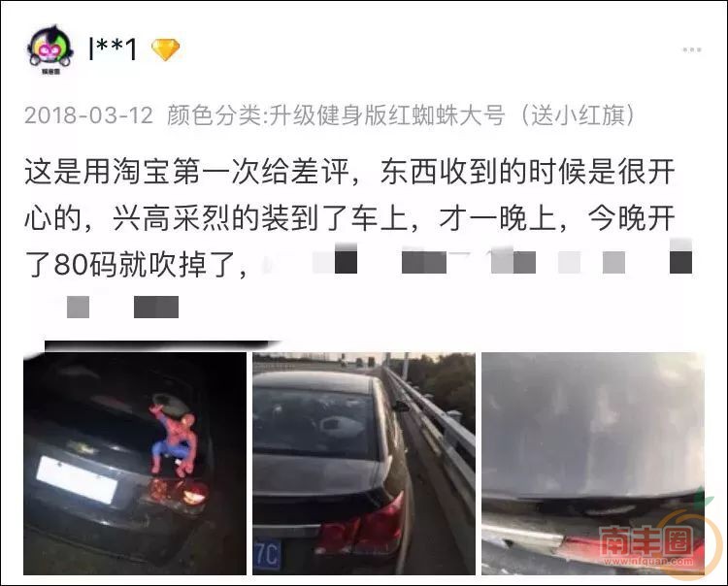Viewport: 728px width, 586px height.
Task: Tap the blue license plate in middle photo
Action: point(267,554)
